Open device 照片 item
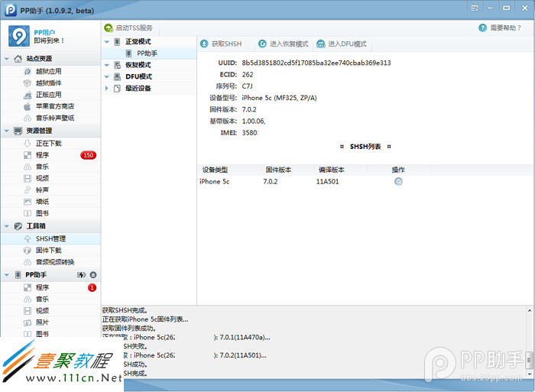 pos(50,322)
